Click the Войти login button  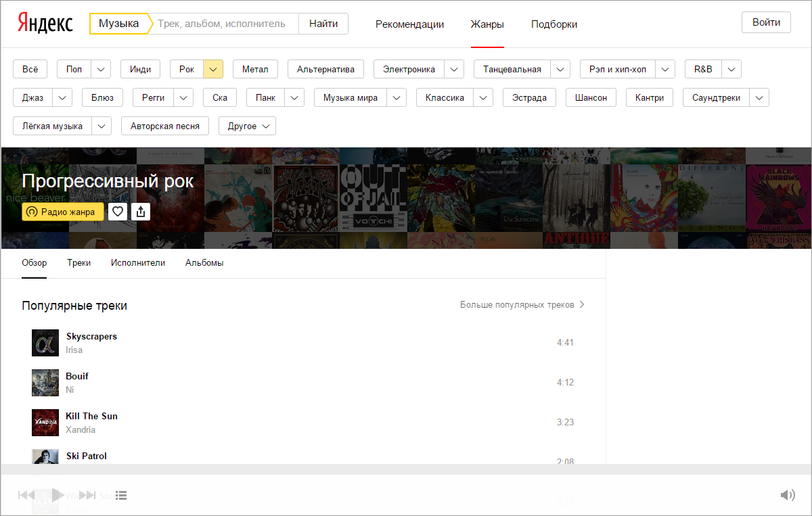766,22
